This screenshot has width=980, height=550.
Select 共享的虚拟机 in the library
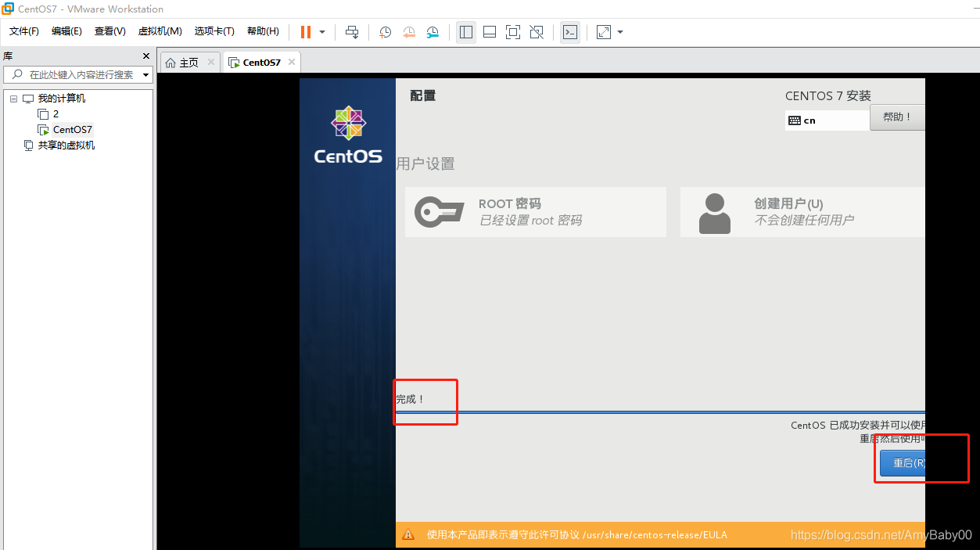[66, 146]
